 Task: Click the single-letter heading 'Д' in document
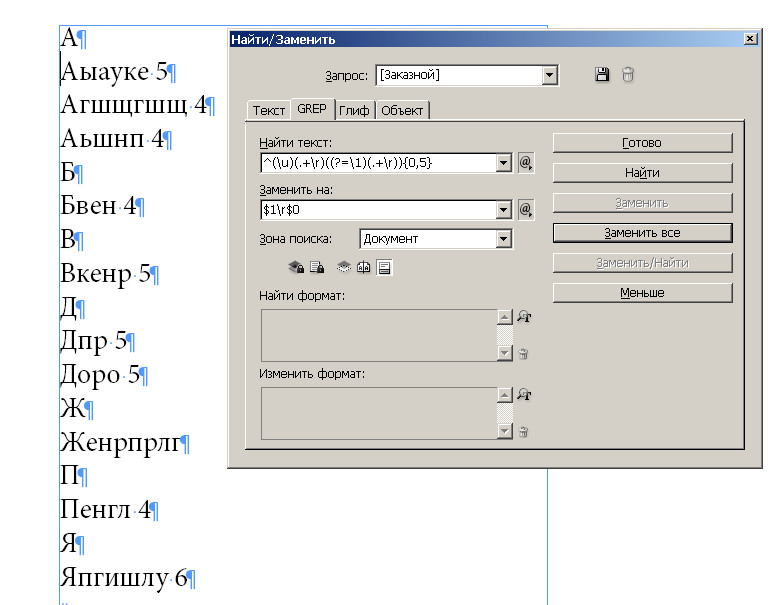[x=72, y=308]
